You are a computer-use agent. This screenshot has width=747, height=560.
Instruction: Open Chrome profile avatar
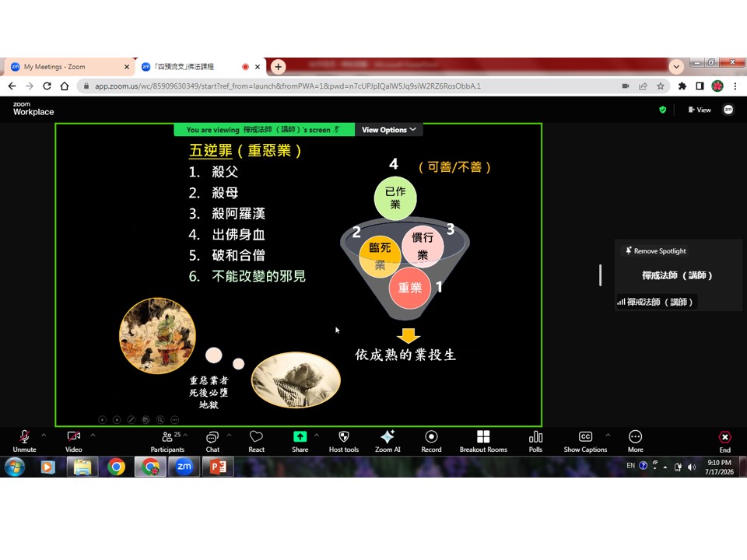pos(717,86)
